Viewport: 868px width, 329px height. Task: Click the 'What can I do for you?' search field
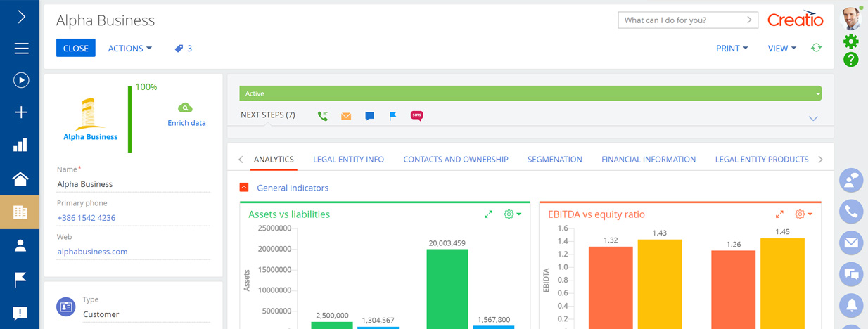tap(682, 20)
